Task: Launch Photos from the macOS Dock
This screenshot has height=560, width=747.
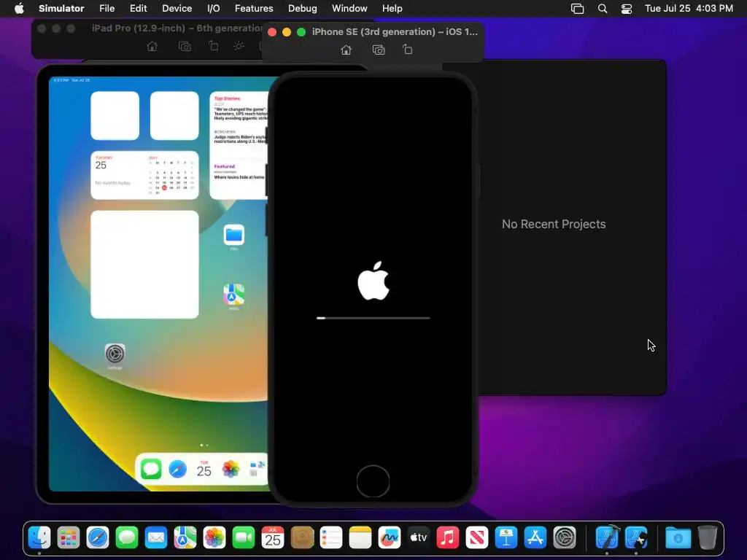Action: (x=214, y=538)
